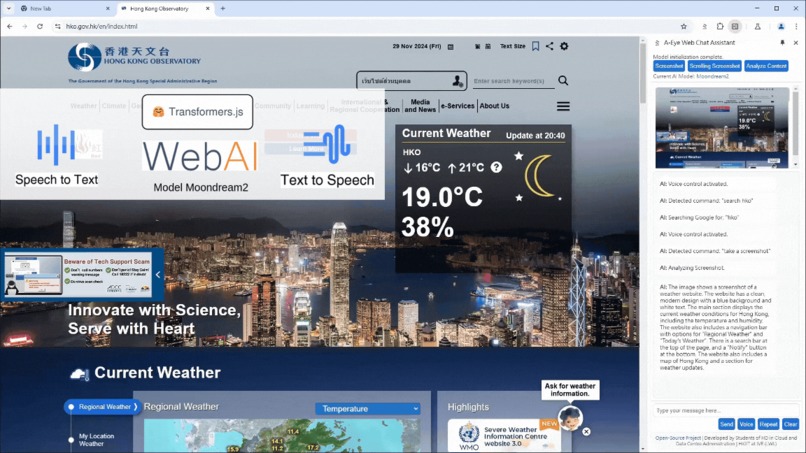This screenshot has height=453, width=806.
Task: Click the Screenshot button in assistant
Action: tap(669, 66)
